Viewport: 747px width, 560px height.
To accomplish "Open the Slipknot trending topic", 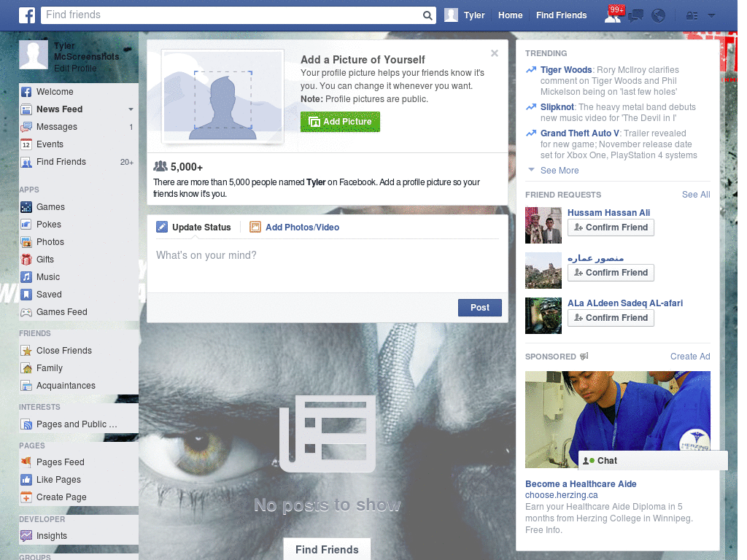I will pos(557,107).
